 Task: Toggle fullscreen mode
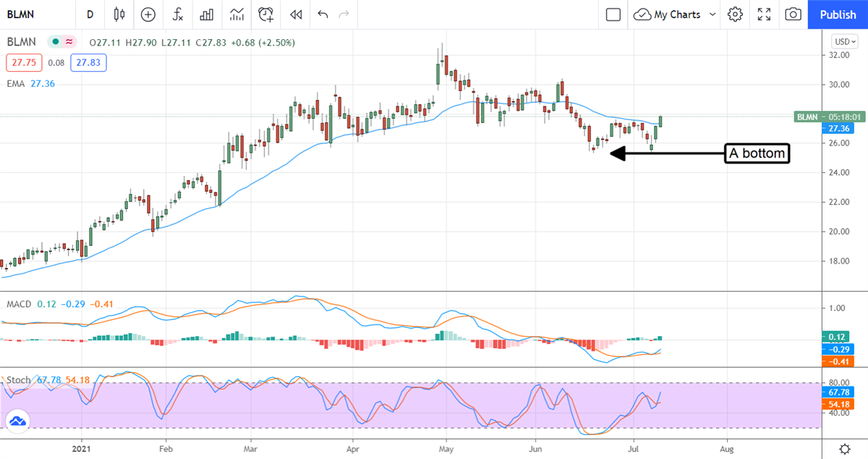pos(765,14)
